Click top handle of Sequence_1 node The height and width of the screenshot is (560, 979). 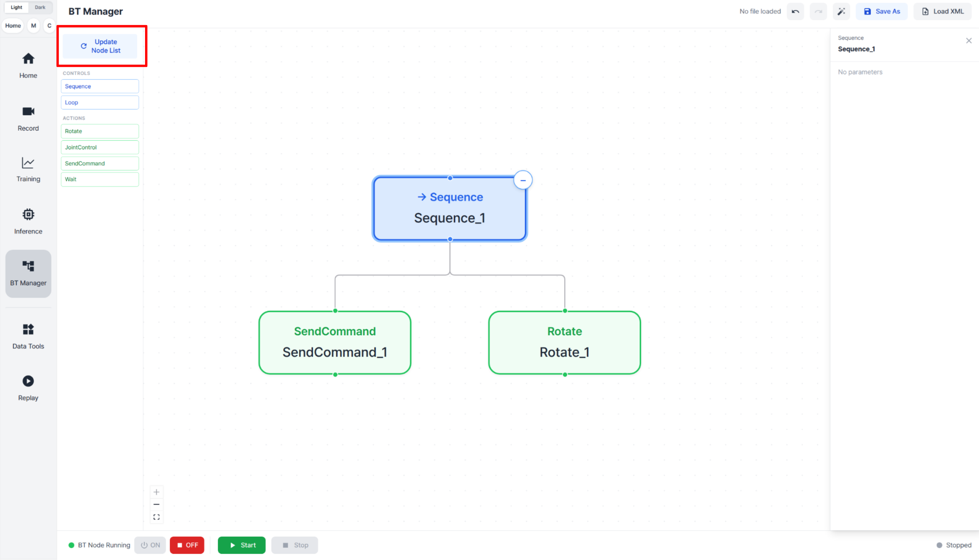[x=450, y=178]
